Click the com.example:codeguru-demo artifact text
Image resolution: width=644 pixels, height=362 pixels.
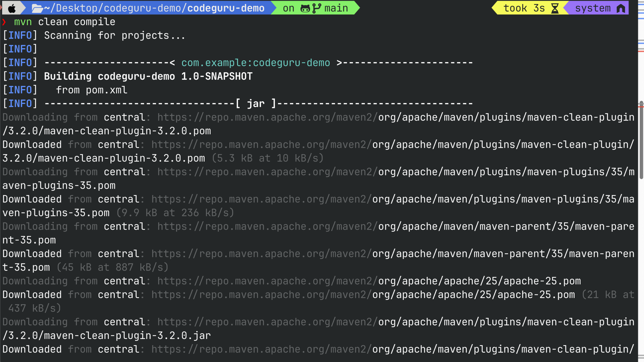(255, 63)
